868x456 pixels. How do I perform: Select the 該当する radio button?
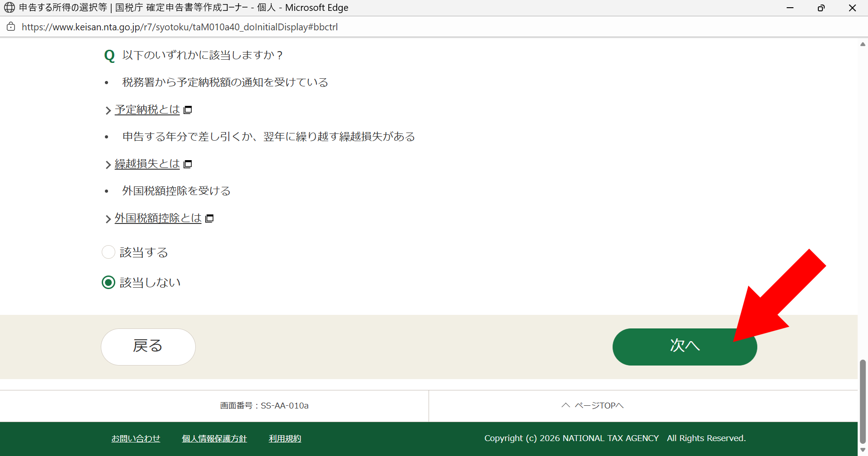tap(108, 252)
